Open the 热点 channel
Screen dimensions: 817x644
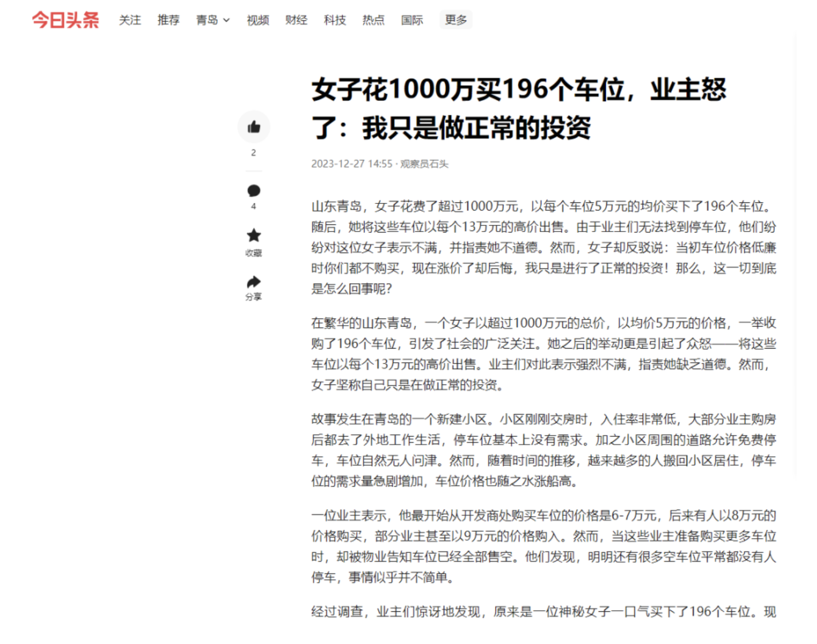coord(373,20)
